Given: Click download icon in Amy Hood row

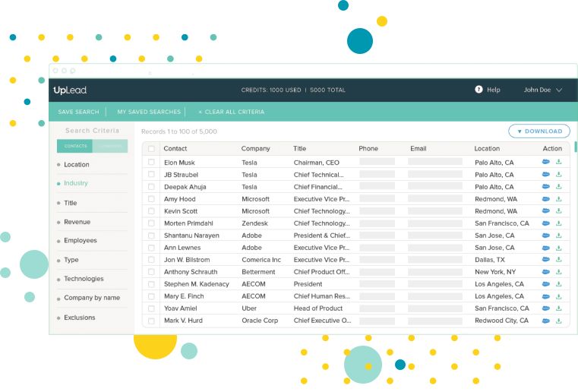Looking at the screenshot, I should (x=559, y=199).
